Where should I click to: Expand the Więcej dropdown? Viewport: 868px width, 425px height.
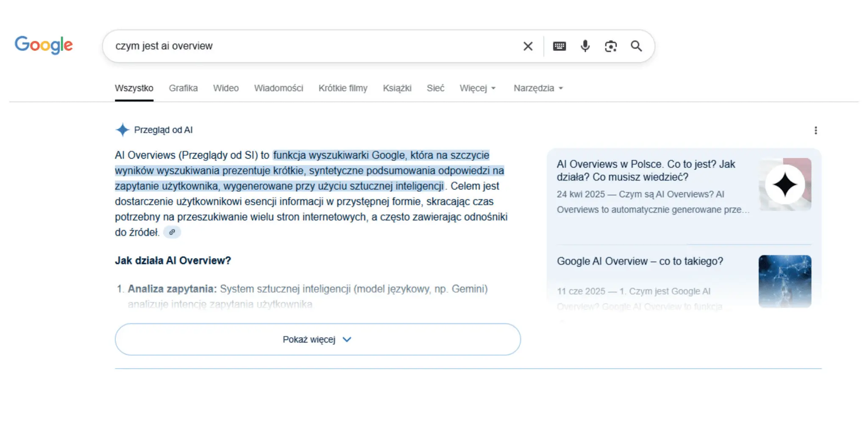(477, 88)
